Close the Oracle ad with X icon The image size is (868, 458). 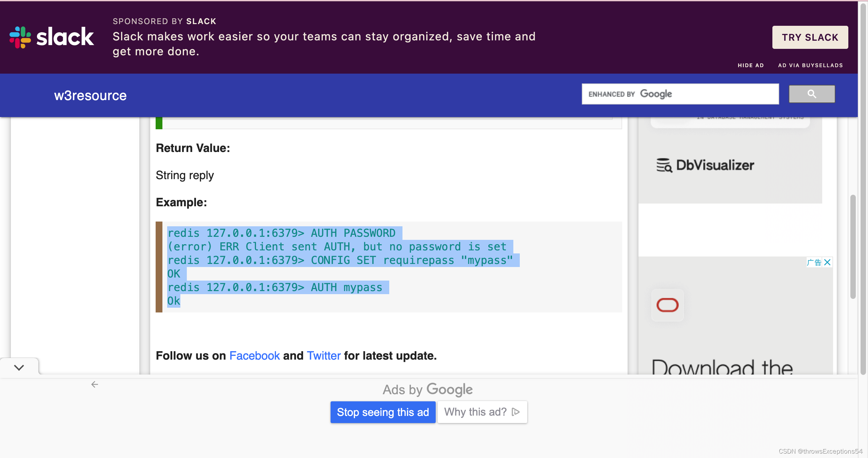[827, 262]
